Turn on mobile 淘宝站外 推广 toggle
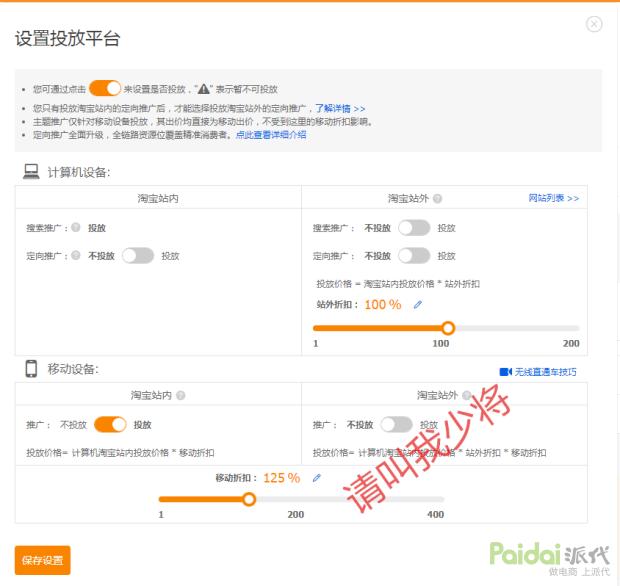This screenshot has height=586, width=620. [396, 425]
